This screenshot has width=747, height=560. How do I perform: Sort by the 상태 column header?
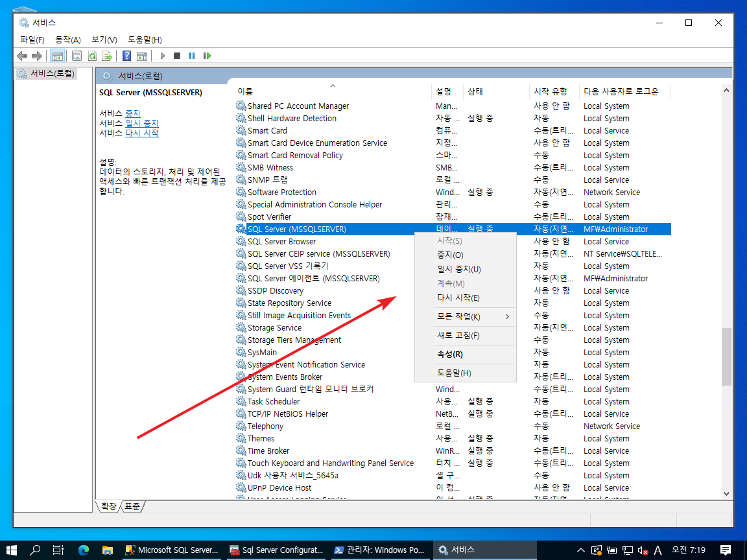coord(496,91)
